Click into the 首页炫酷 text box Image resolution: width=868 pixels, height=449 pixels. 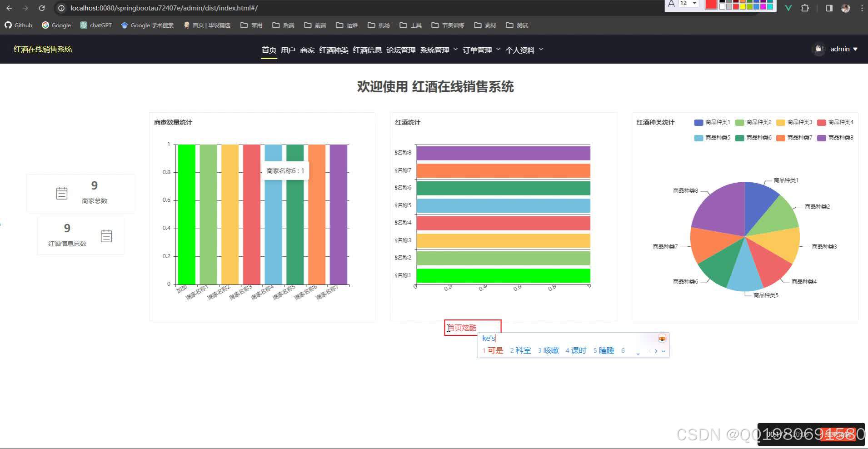(x=473, y=328)
